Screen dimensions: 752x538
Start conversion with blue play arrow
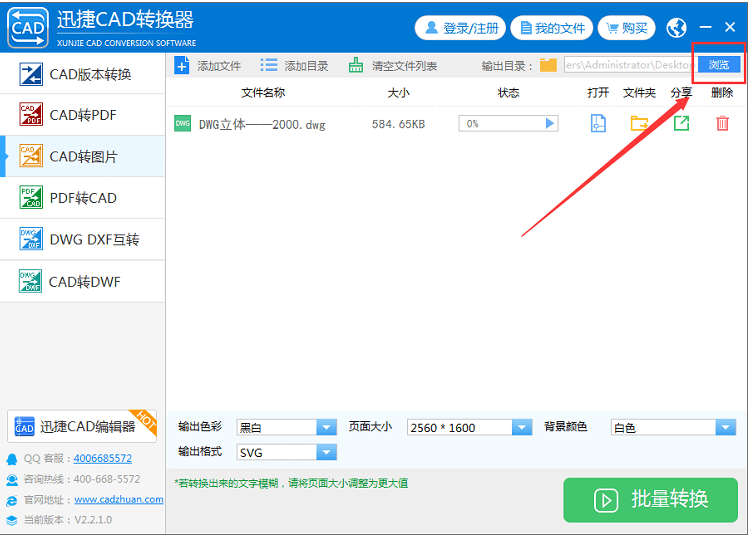pos(550,124)
